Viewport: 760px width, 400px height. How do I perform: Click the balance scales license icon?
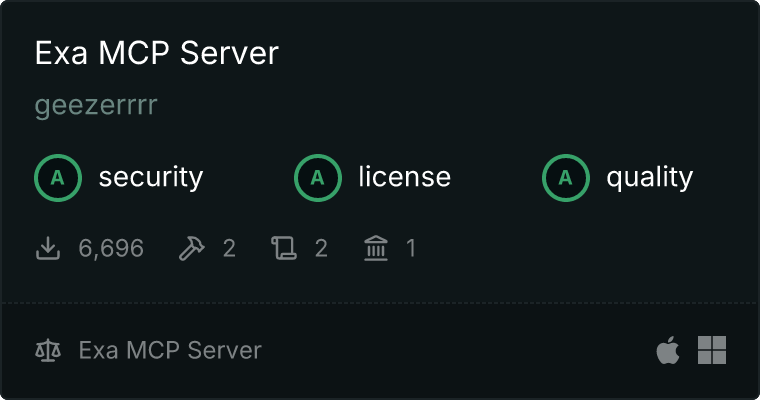coord(48,351)
